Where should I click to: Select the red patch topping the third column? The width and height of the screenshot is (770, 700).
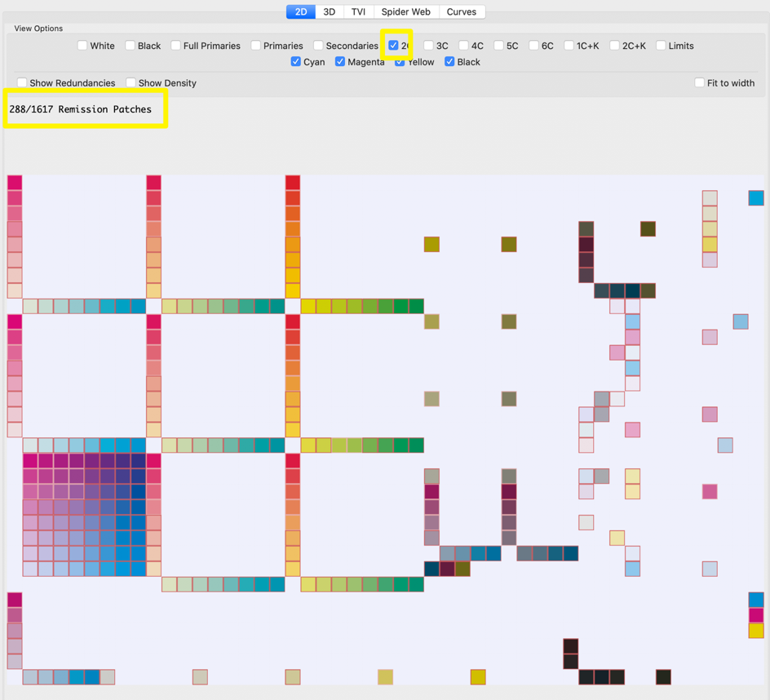click(x=293, y=182)
